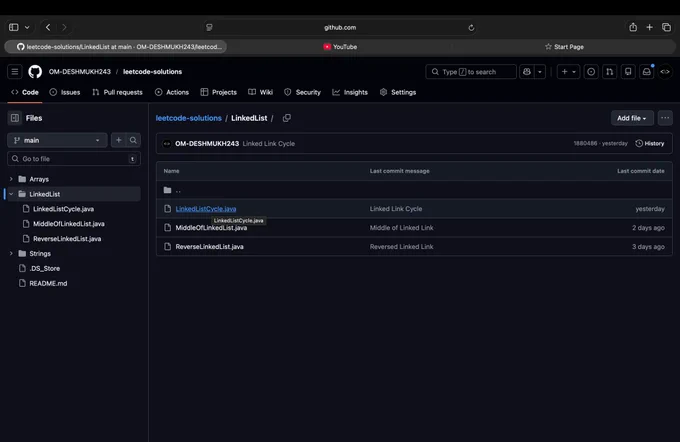The height and width of the screenshot is (442, 680).
Task: Open the Linked Link Cycle latest commit message
Action: pyautogui.click(x=268, y=144)
